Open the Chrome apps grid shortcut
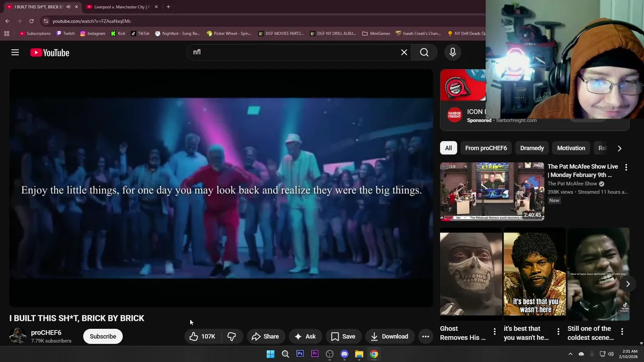 (7, 33)
